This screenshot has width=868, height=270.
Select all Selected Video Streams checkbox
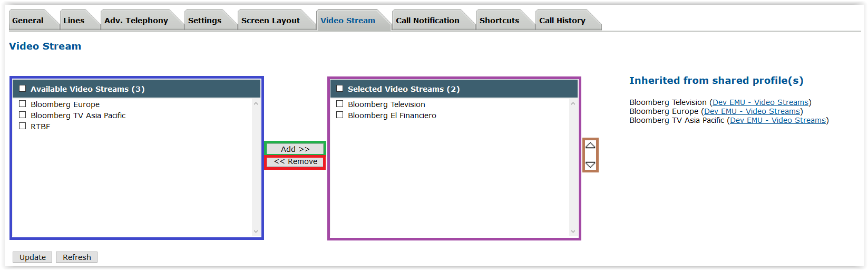pyautogui.click(x=340, y=89)
